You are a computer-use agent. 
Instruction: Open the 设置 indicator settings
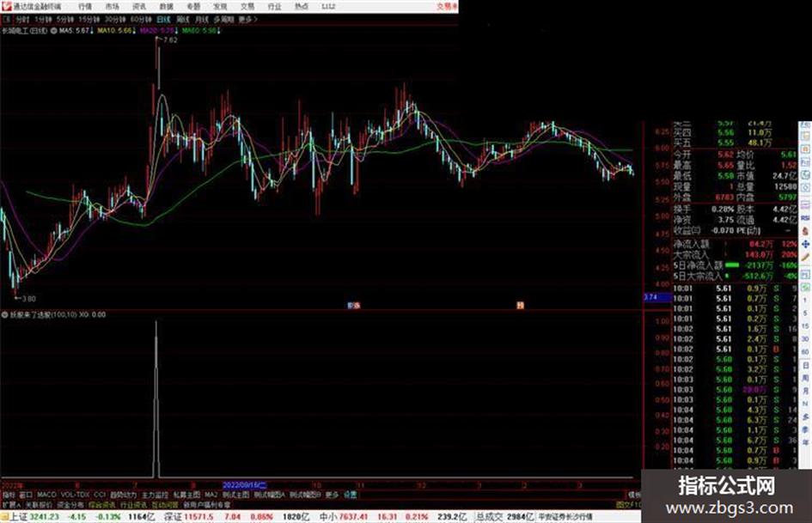pos(351,495)
